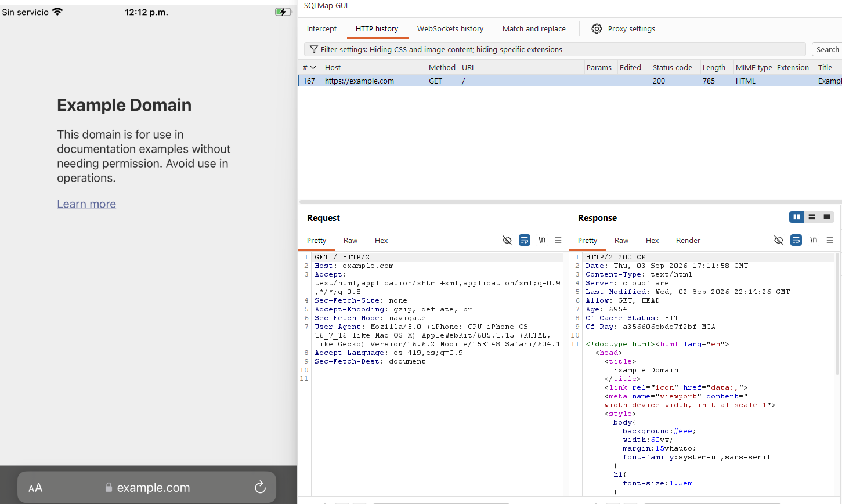Tap the Wi-Fi status icon
842x504 pixels.
coord(57,12)
